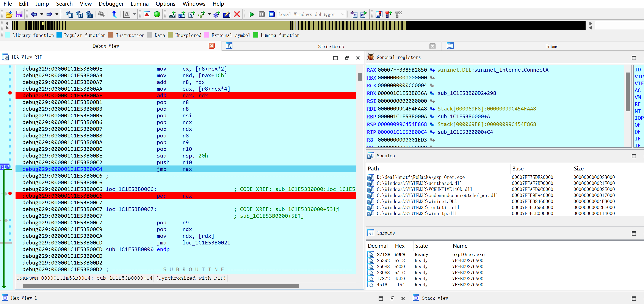Click the disassembly horizontal scrollbar
This screenshot has width=644, height=304.
click(160, 286)
